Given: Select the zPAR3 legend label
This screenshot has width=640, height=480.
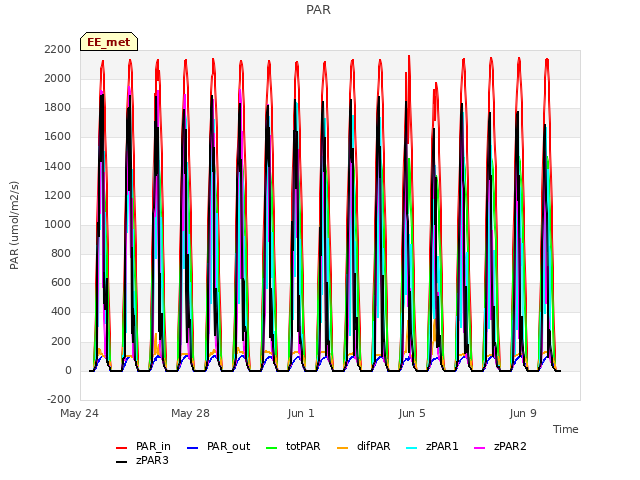Looking at the screenshot, I should point(152,460).
